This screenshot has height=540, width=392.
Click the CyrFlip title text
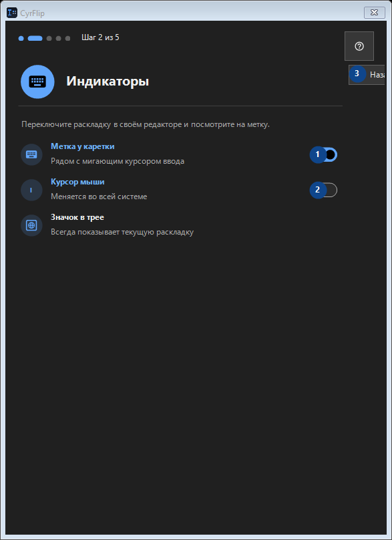click(x=32, y=13)
